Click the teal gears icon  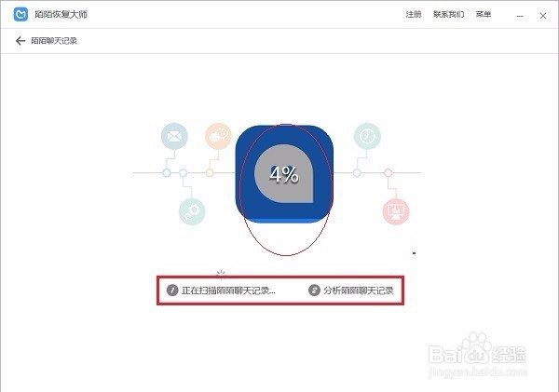192,211
